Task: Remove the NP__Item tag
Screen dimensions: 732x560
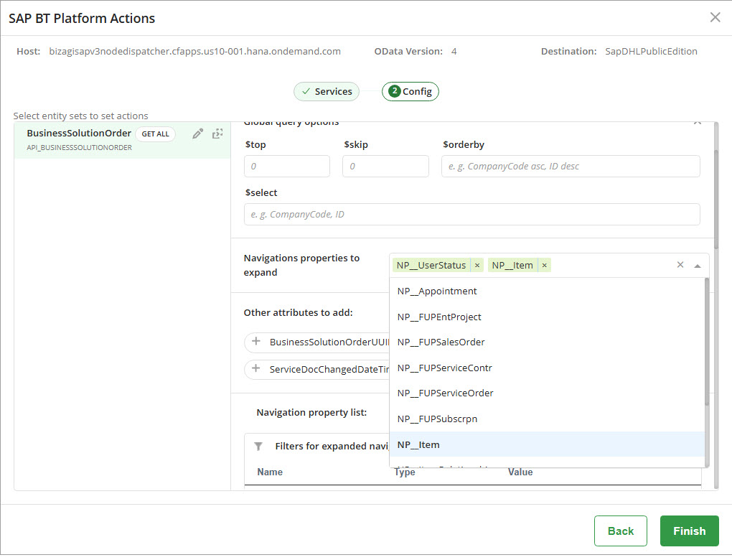Action: [x=544, y=266]
